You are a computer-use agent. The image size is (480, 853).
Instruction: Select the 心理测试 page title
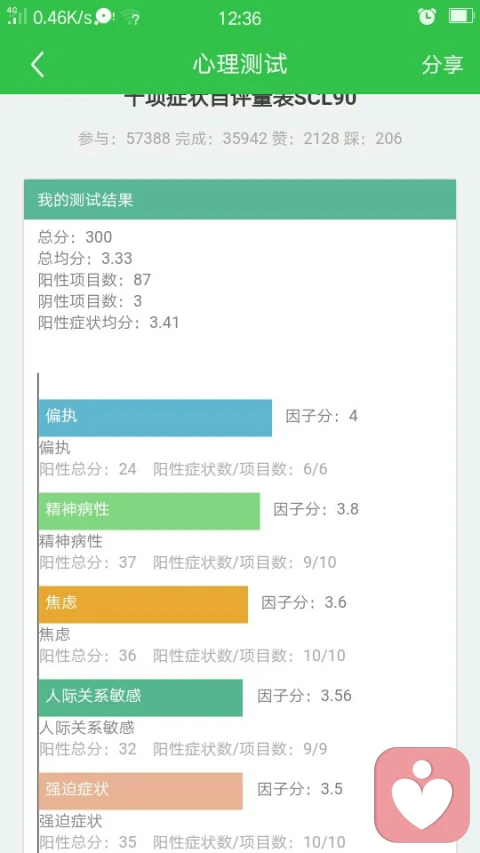239,64
